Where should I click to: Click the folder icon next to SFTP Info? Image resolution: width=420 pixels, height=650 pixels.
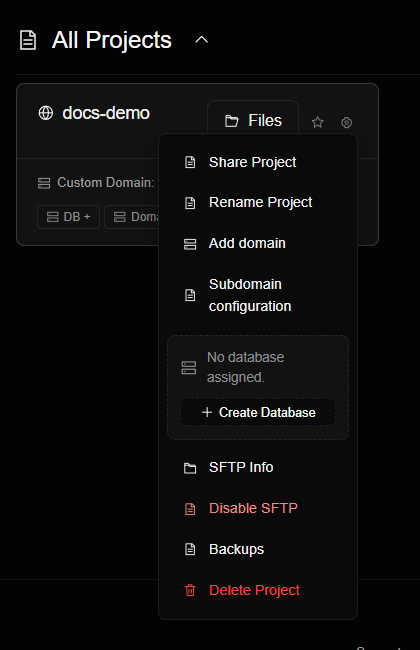(x=190, y=468)
